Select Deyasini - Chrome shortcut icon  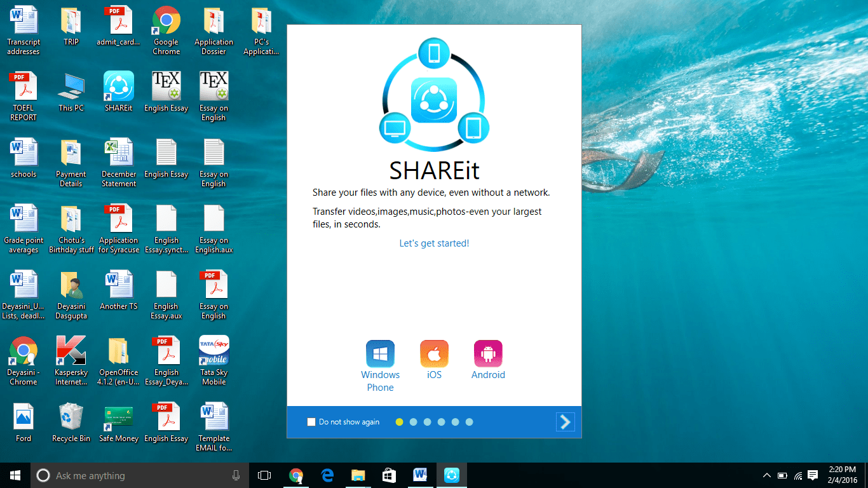pyautogui.click(x=24, y=351)
